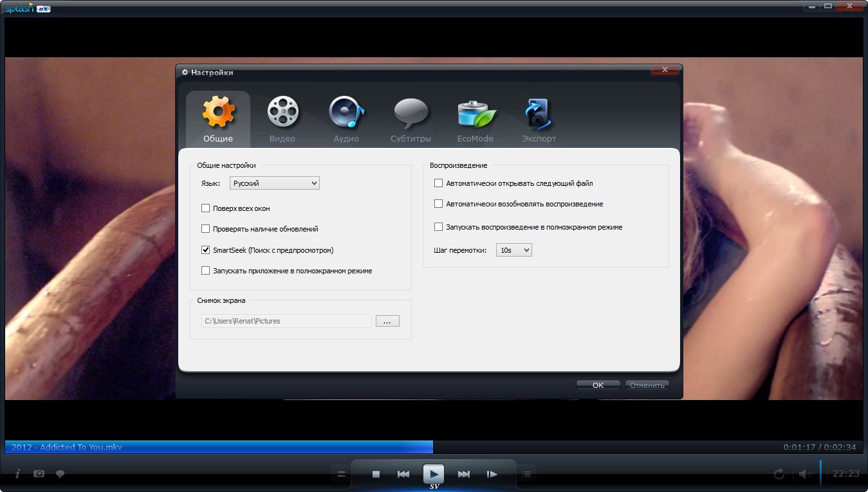The image size is (868, 492).
Task: Click the Отменить button
Action: tap(647, 385)
